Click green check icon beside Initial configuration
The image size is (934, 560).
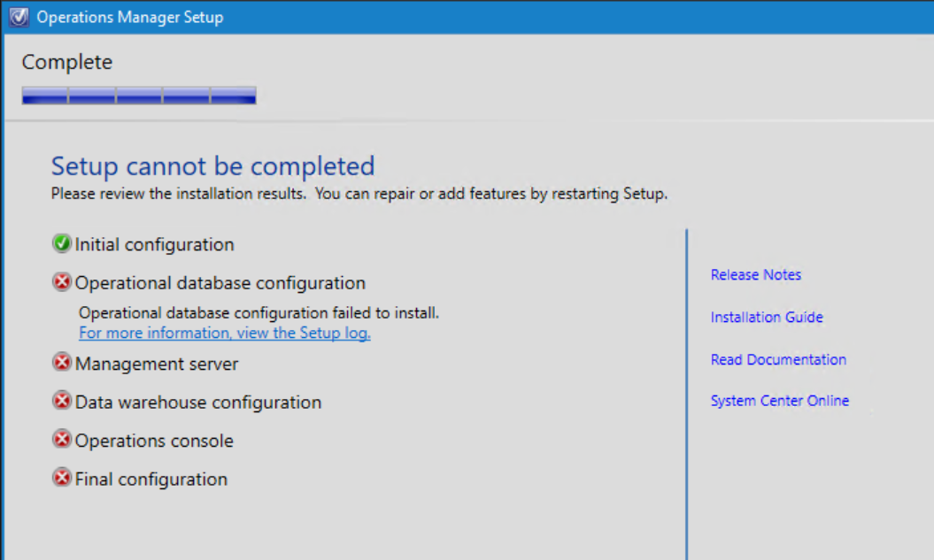[61, 243]
